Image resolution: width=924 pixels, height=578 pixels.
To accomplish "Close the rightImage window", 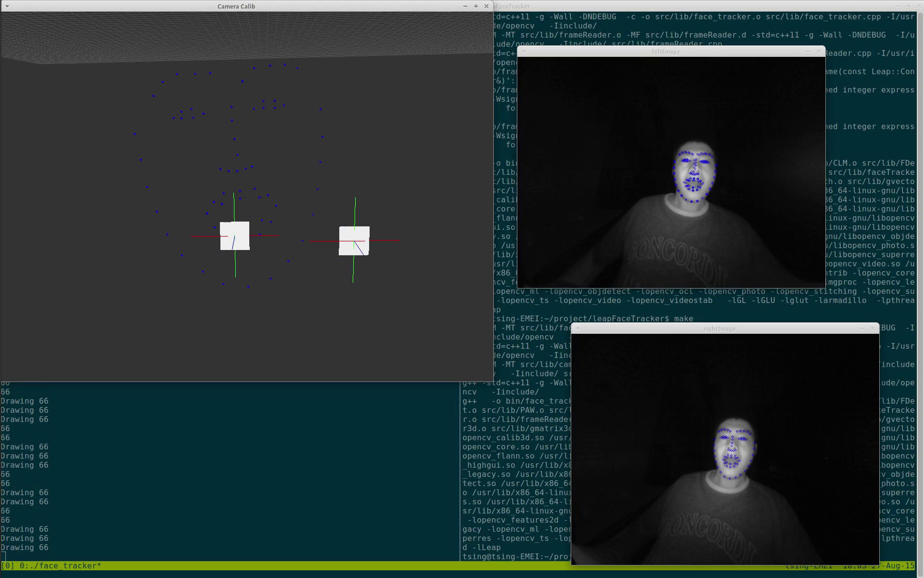I will pos(873,328).
